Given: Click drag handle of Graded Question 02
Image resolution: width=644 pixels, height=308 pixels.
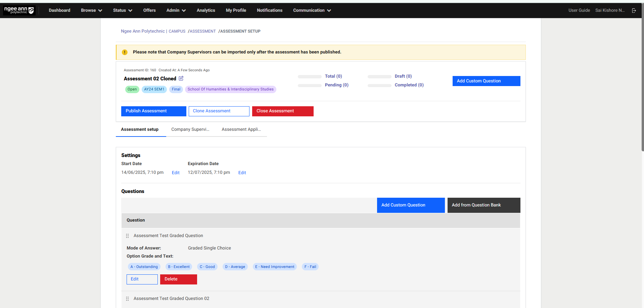Looking at the screenshot, I should click(x=127, y=299).
